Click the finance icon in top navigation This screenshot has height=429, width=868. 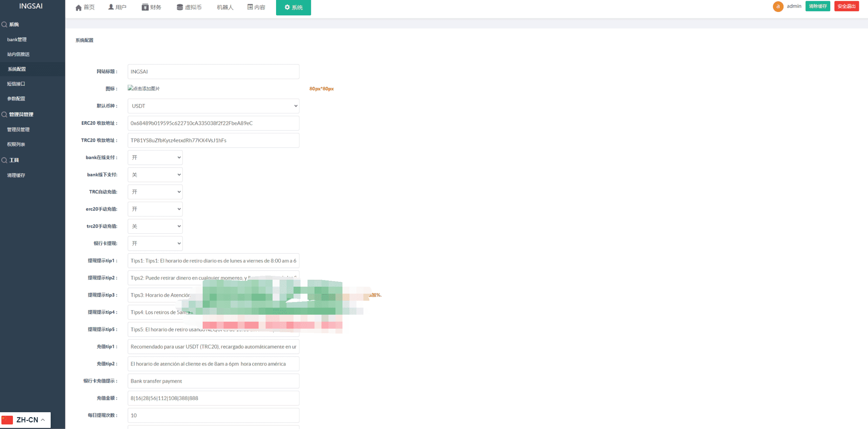(145, 7)
